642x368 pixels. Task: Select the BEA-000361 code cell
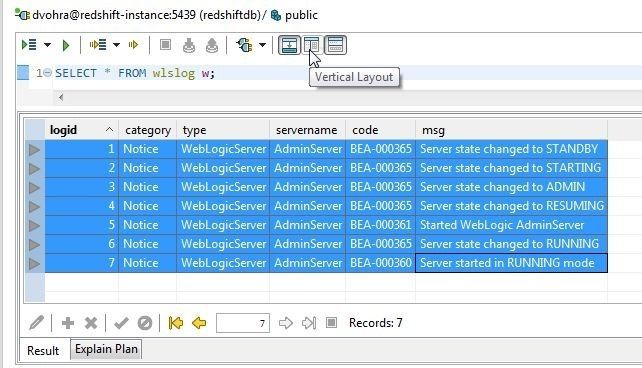pyautogui.click(x=380, y=225)
